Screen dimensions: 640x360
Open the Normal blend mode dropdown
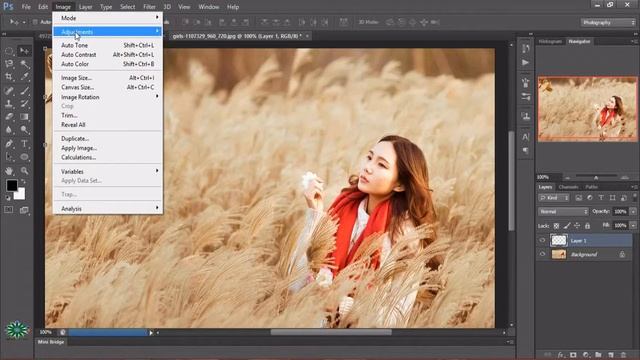(x=563, y=211)
